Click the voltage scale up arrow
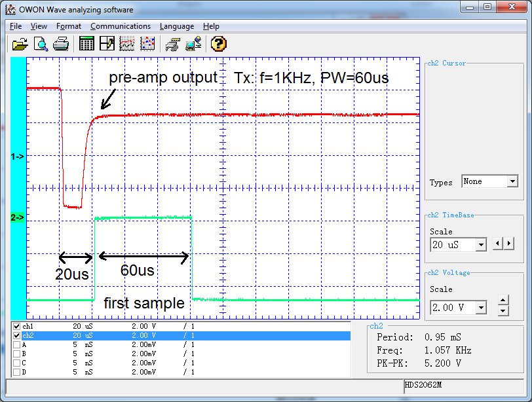The image size is (532, 402). (503, 301)
